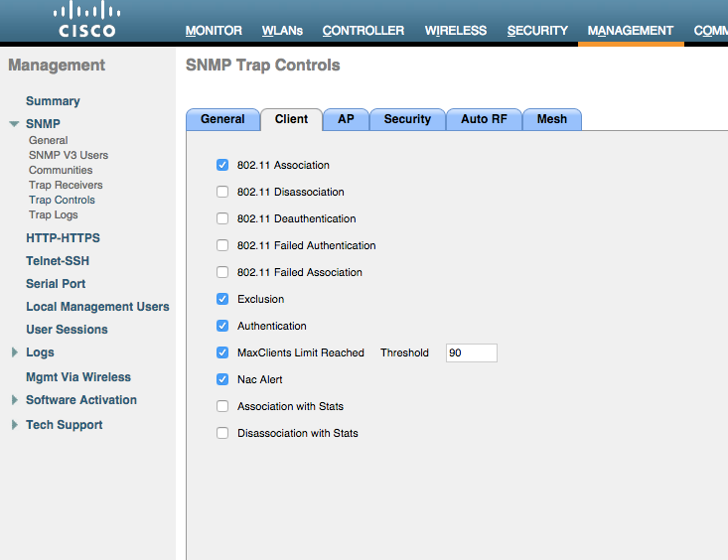Open Trap Receivers in sidebar
This screenshot has height=560, width=728.
pyautogui.click(x=66, y=185)
